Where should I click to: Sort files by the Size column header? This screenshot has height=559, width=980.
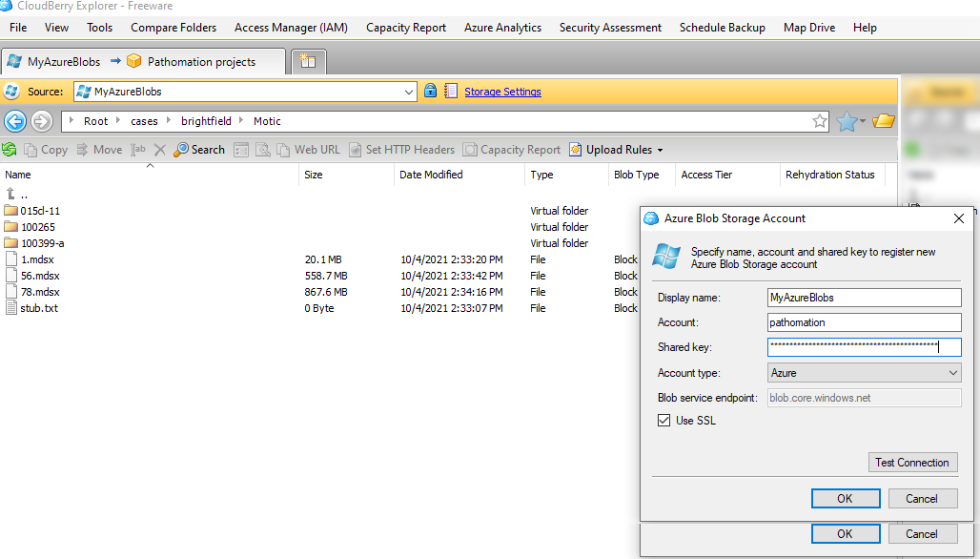(314, 175)
